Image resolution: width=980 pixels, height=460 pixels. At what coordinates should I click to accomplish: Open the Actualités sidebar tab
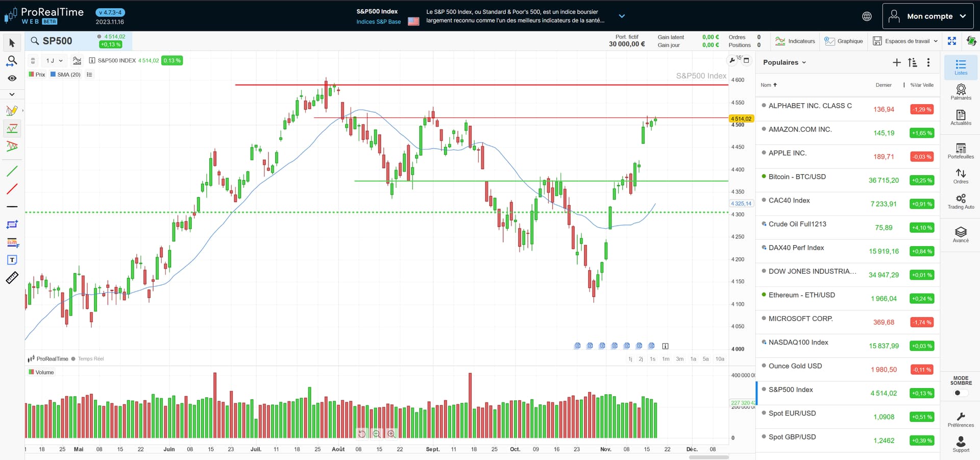pos(961,117)
